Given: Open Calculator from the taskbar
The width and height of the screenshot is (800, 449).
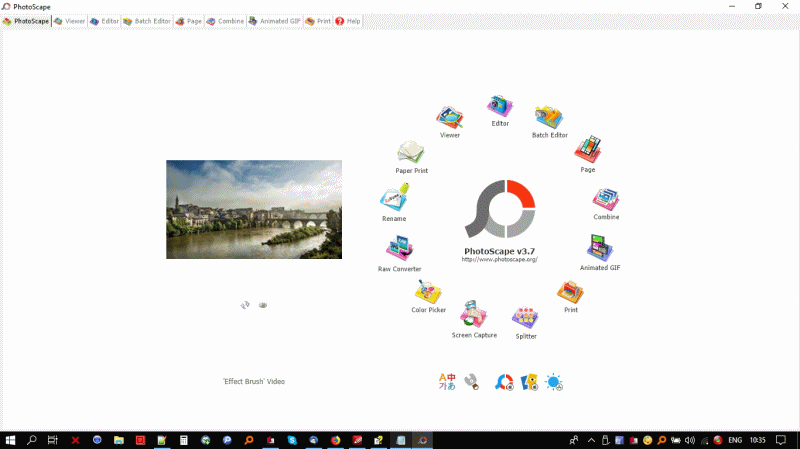Looking at the screenshot, I should click(184, 440).
